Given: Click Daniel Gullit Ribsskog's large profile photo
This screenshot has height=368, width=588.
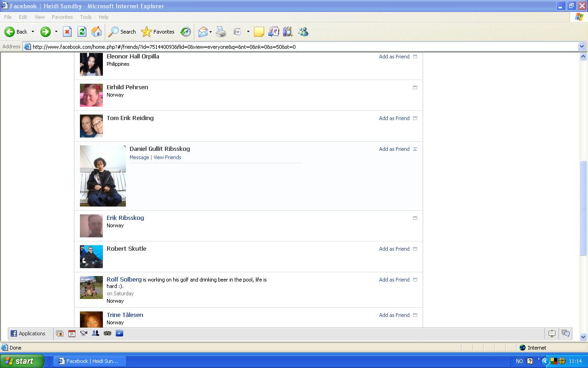Looking at the screenshot, I should pyautogui.click(x=103, y=176).
